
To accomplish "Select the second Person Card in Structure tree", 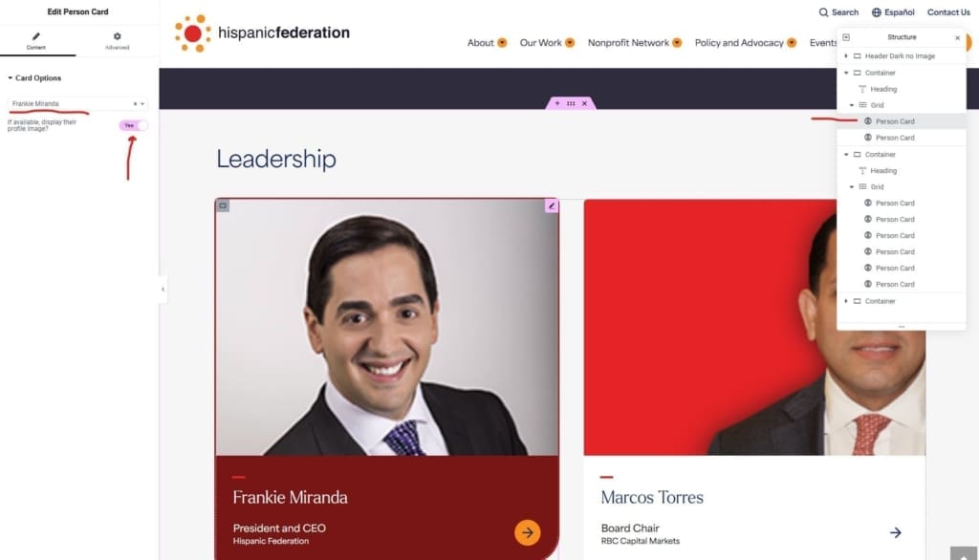I will tap(895, 138).
